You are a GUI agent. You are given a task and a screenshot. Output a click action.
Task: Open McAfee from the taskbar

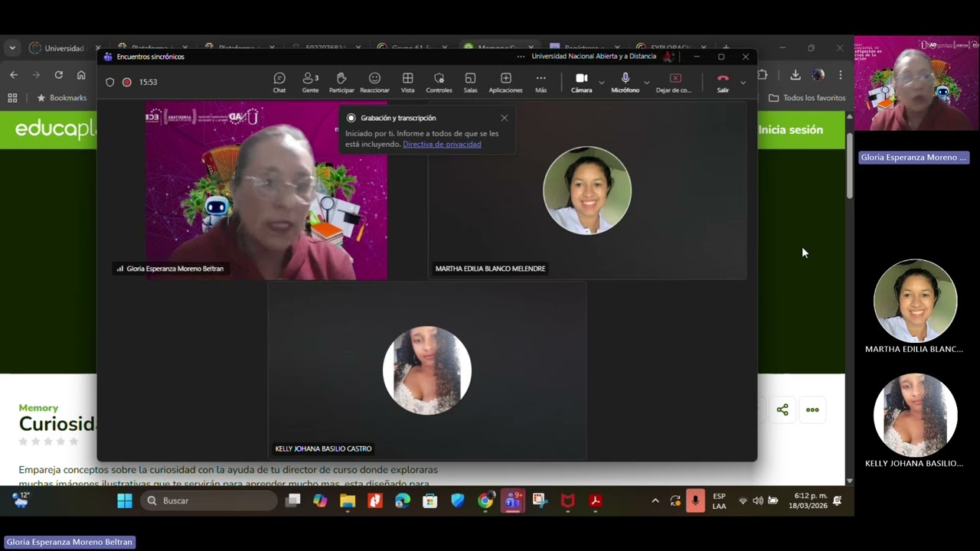568,500
